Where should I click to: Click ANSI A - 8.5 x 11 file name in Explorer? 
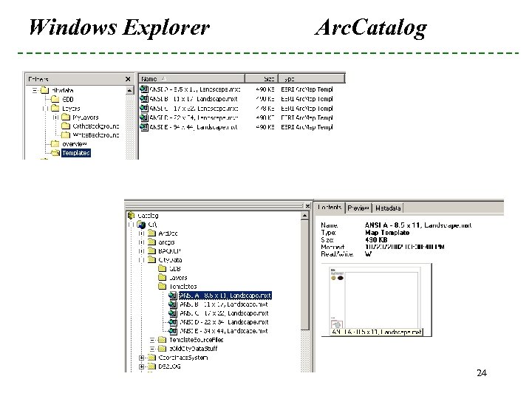(x=195, y=89)
